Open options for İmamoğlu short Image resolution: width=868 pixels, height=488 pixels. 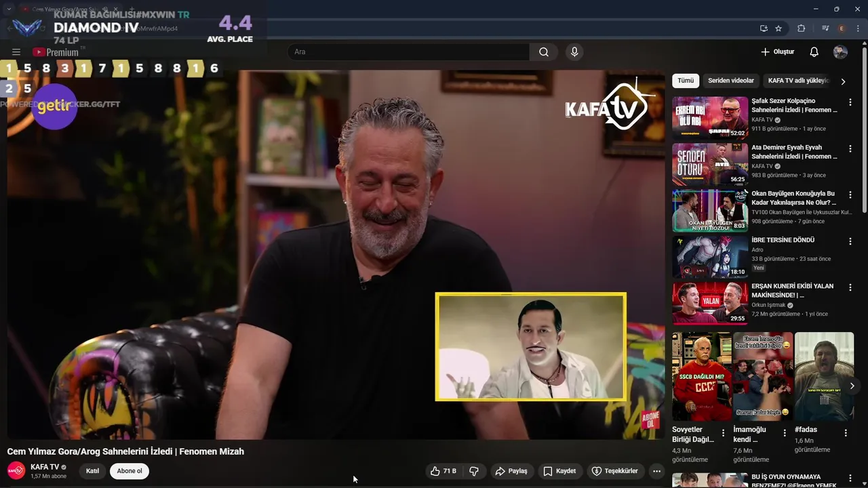pyautogui.click(x=785, y=433)
